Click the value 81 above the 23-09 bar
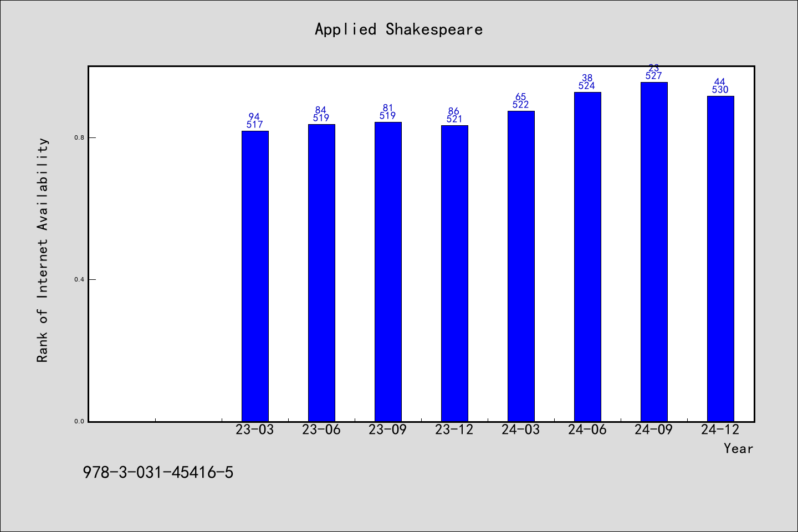Viewport: 798px width, 532px height. 388,108
